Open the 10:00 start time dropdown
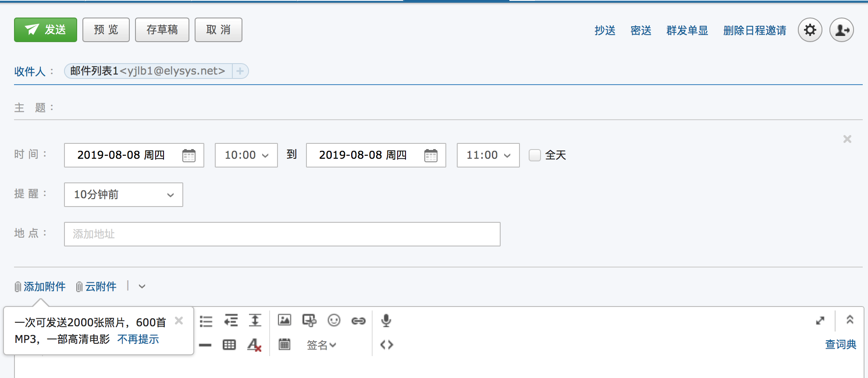This screenshot has height=378, width=868. pos(246,155)
